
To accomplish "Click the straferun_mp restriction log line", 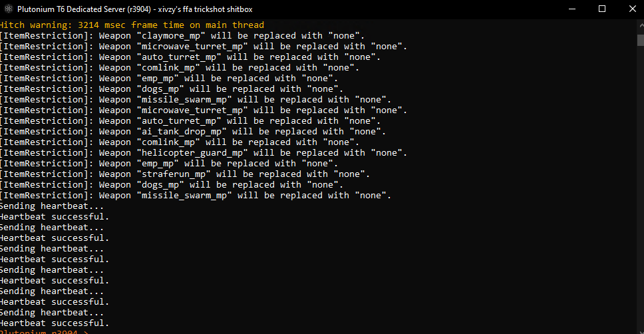I will 185,174.
